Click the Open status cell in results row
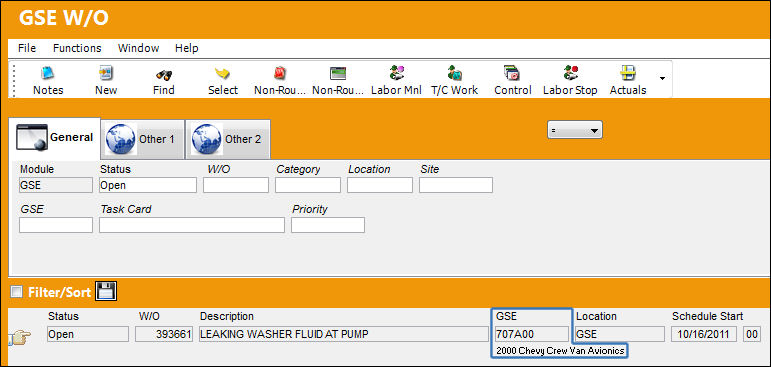Screen dimensions: 771x367 88,334
